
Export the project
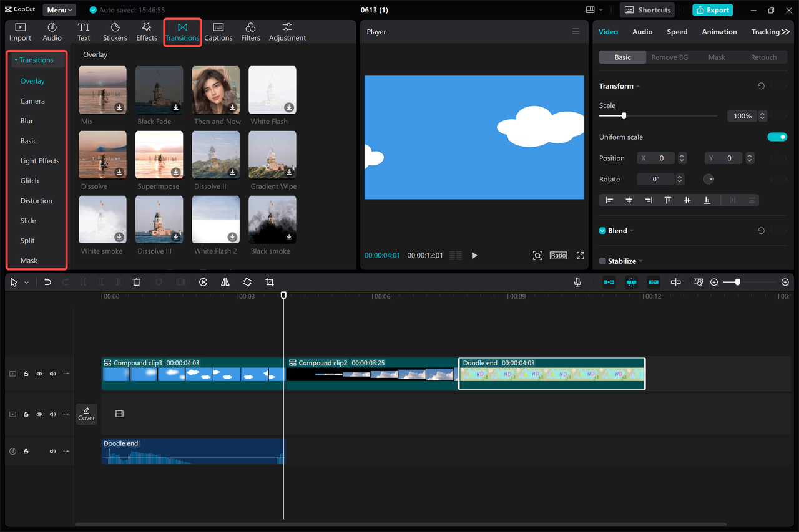(712, 10)
